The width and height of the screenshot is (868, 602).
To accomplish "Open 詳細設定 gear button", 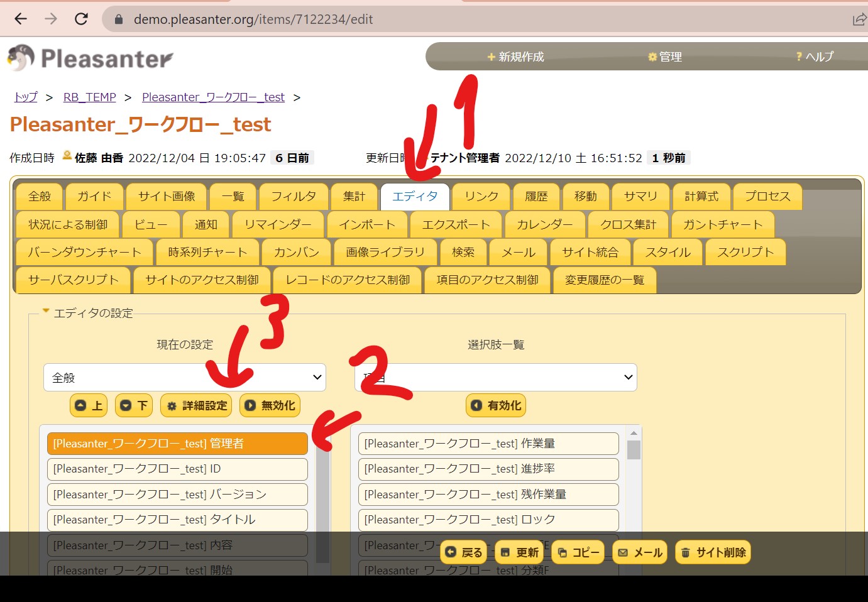I will pyautogui.click(x=196, y=405).
